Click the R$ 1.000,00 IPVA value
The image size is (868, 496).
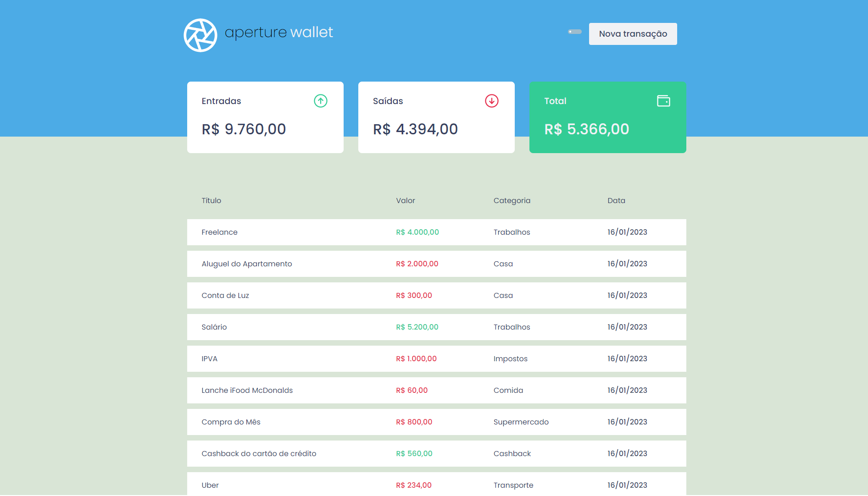coord(417,359)
